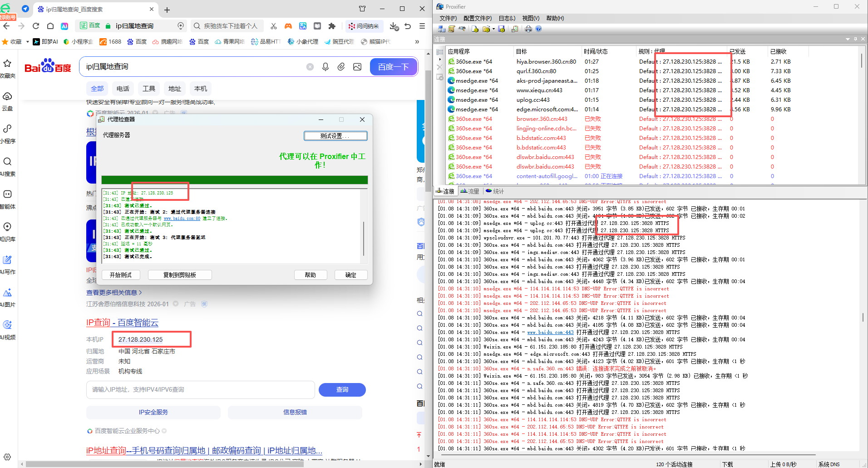Switch to the 流量 tab at the bottom
This screenshot has height=468, width=868.
click(469, 191)
